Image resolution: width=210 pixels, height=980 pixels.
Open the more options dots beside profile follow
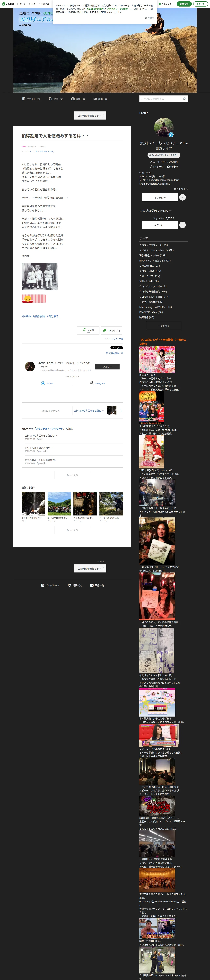[x=183, y=197]
